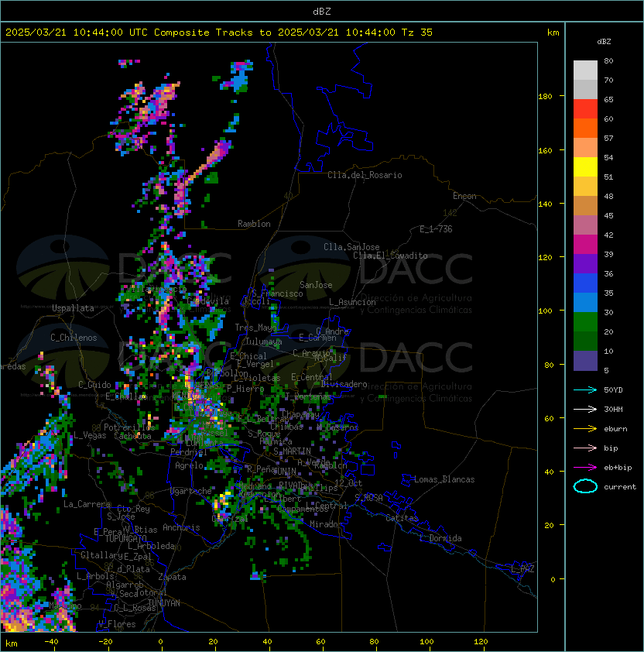Image resolution: width=644 pixels, height=652 pixels.
Task: Pick the yellow swatch in the dBZ scale
Action: point(585,167)
